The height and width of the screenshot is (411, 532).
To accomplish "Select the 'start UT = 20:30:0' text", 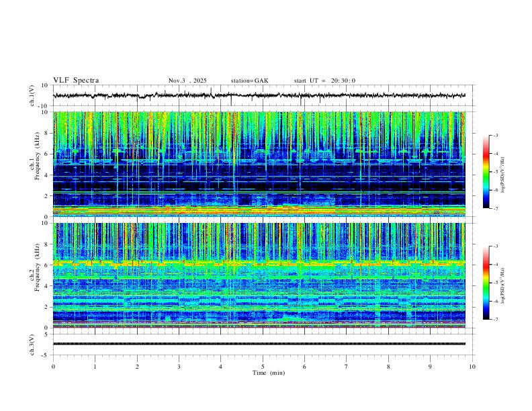I will [324, 81].
